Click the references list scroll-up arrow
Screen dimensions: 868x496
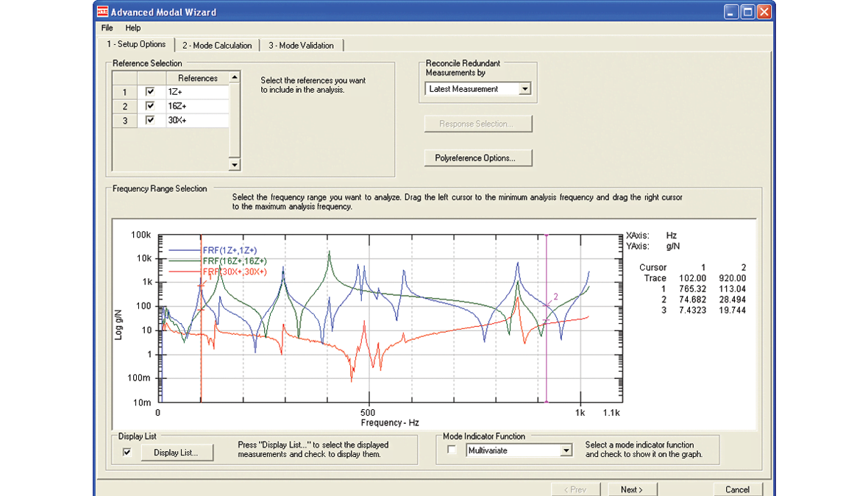(x=235, y=77)
